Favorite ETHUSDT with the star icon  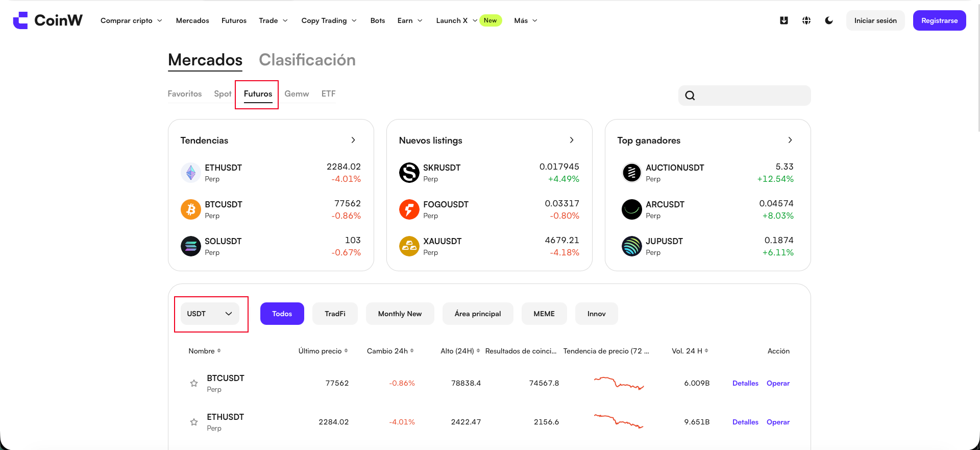coord(194,422)
